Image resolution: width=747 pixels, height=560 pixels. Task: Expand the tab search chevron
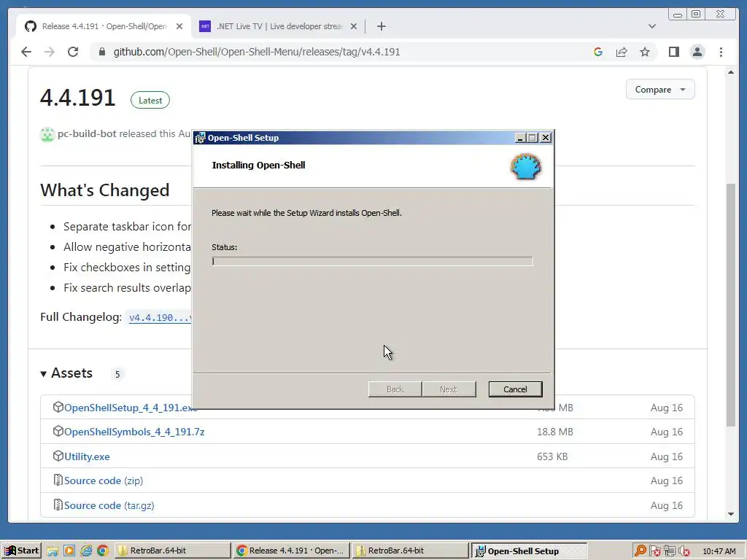click(x=652, y=26)
